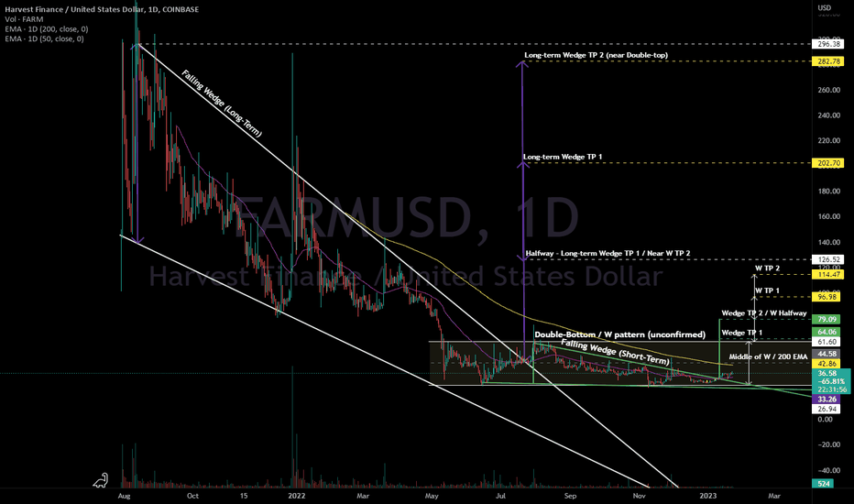The height and width of the screenshot is (504, 854).
Task: Click the 44.58 price label
Action: (x=827, y=354)
